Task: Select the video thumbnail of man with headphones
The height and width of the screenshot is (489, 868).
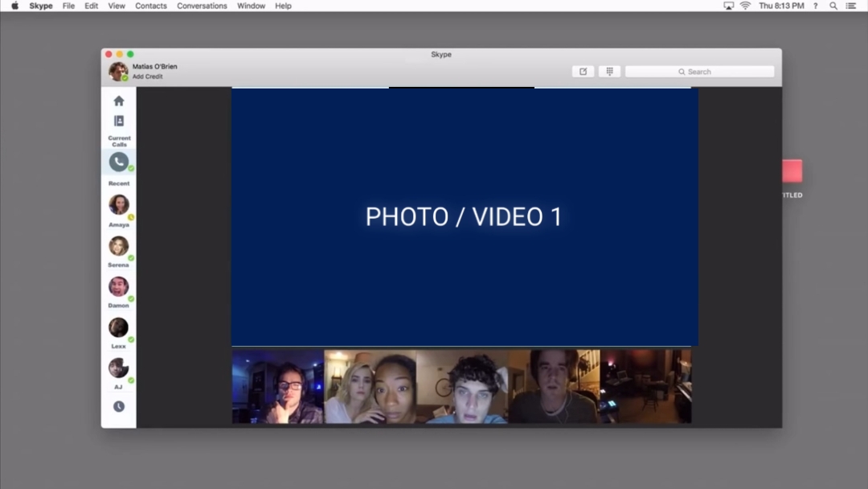Action: [x=278, y=387]
